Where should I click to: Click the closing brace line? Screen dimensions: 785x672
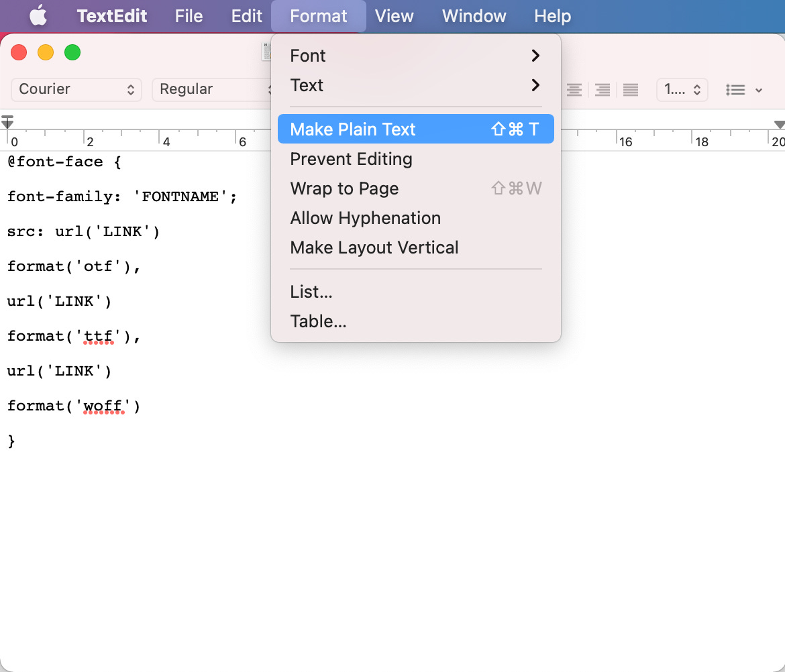11,441
